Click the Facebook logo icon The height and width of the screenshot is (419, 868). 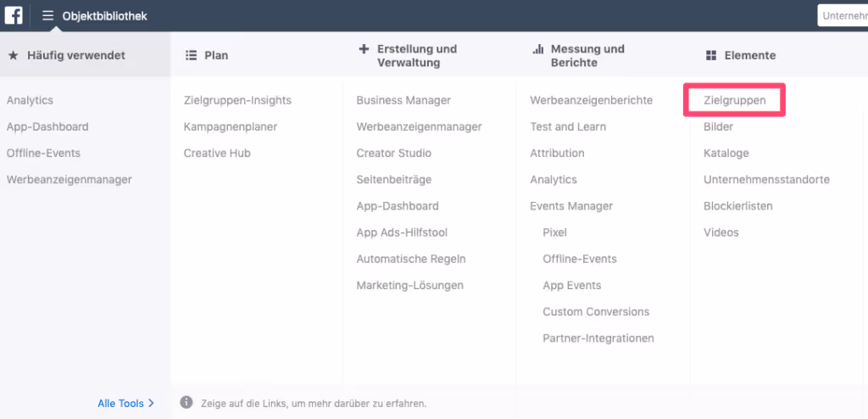(x=14, y=15)
